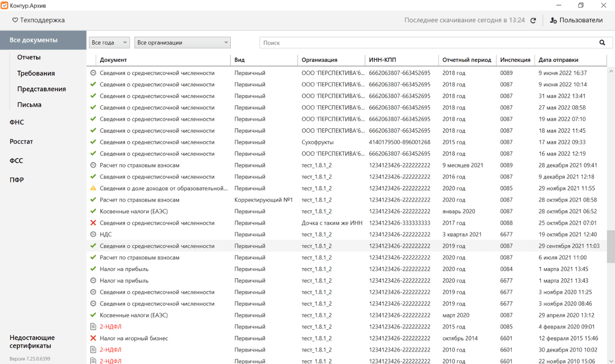Open Пользователи settings button
This screenshot has height=364, width=615.
576,20
